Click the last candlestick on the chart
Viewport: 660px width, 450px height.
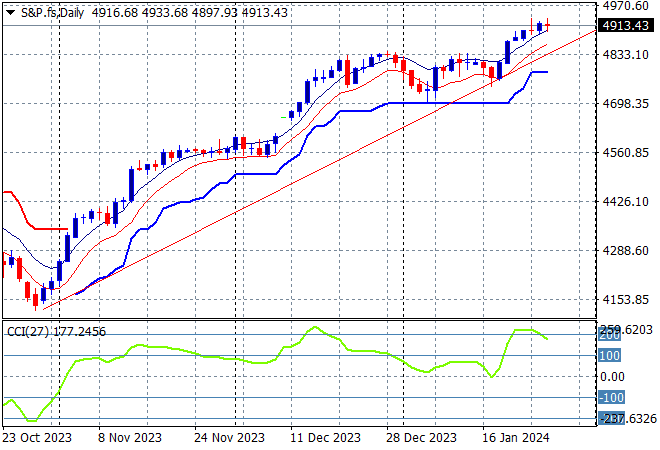tap(547, 26)
